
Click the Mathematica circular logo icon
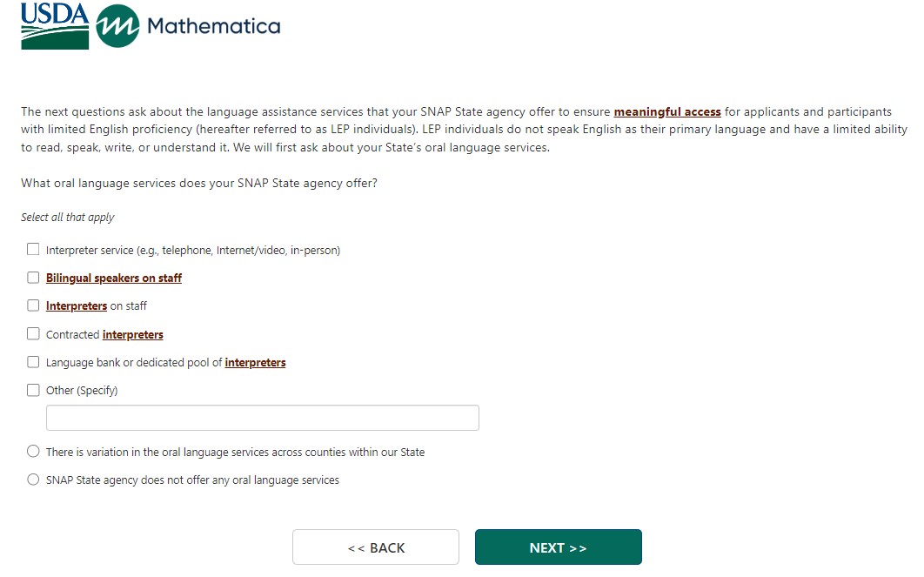(117, 26)
